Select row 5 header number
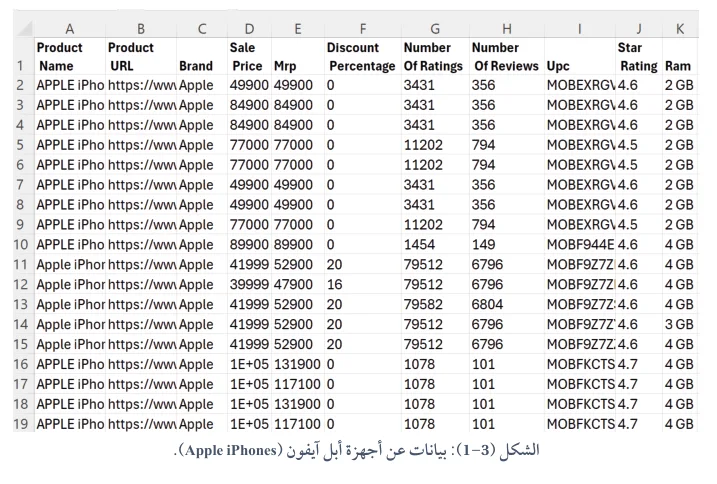This screenshot has height=484, width=717. tap(20, 145)
